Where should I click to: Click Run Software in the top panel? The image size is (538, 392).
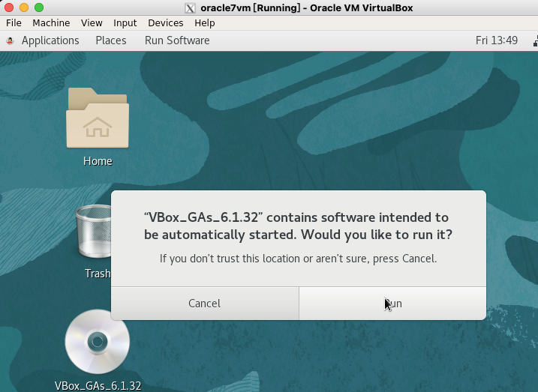[x=177, y=40]
